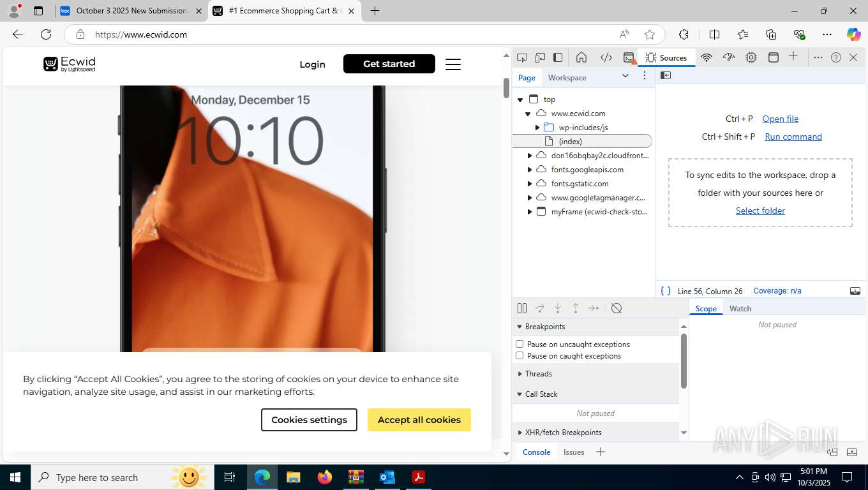Click Accept all cookies button
This screenshot has height=490, width=868.
pyautogui.click(x=419, y=420)
